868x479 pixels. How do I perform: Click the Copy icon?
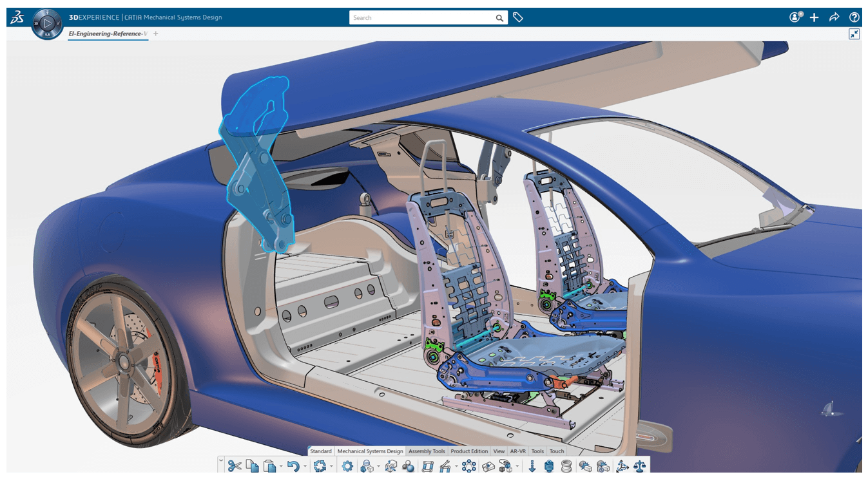click(x=253, y=465)
